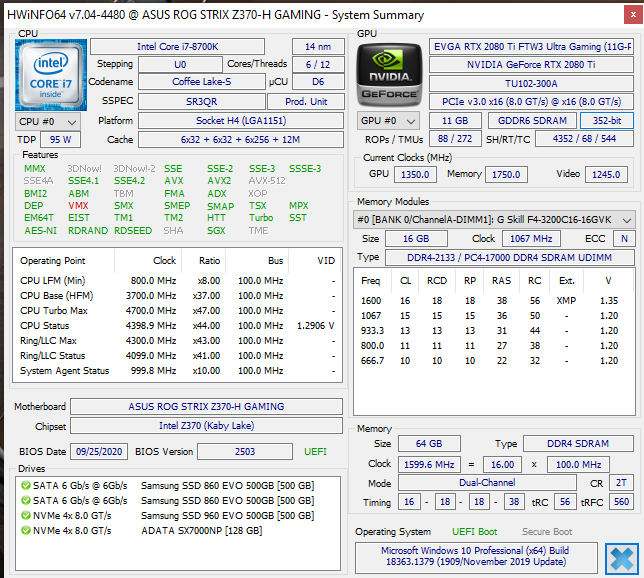Click the BIOS Date 09/25/2020 field
Viewport: 644px width, 578px height.
[99, 451]
